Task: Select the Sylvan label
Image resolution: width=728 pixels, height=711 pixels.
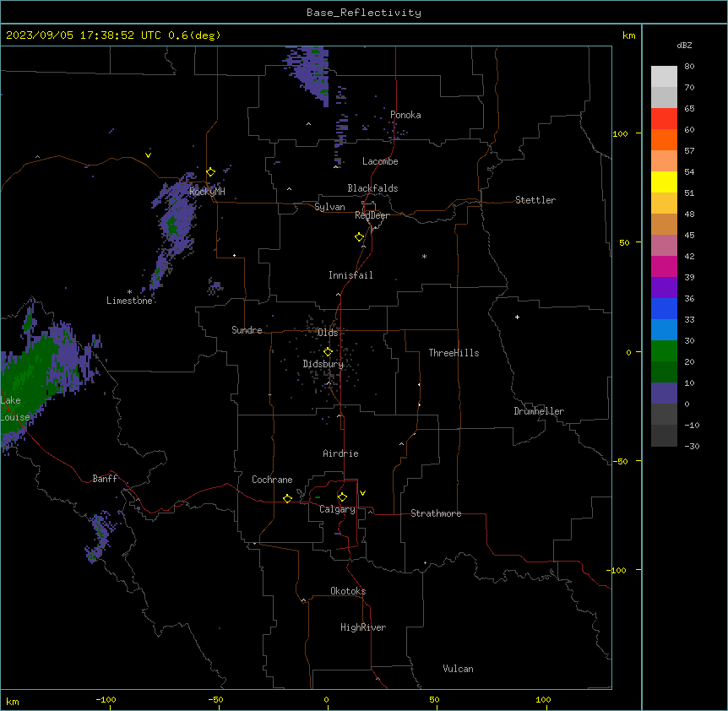Action: [329, 207]
